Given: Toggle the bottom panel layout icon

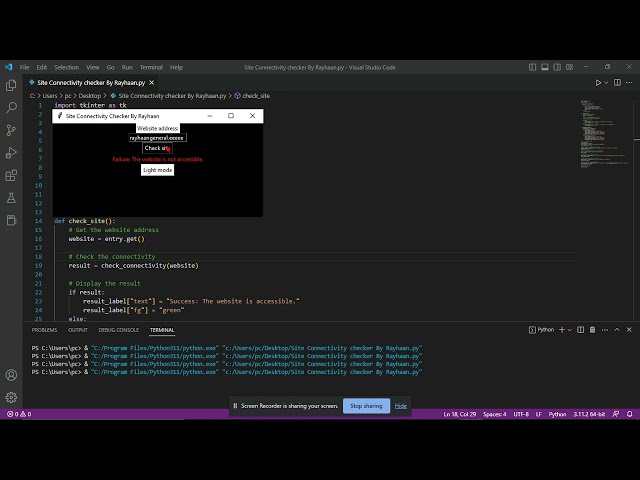Looking at the screenshot, I should click(x=544, y=67).
